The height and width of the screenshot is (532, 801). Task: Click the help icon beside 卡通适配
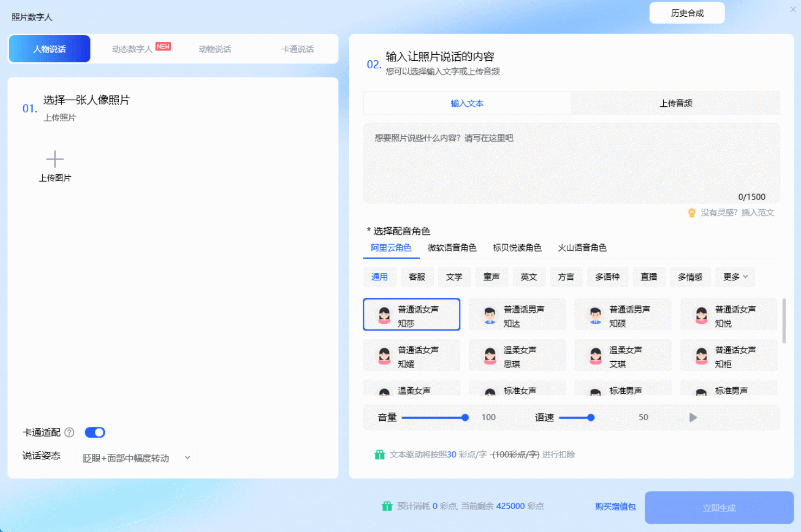[x=69, y=432]
